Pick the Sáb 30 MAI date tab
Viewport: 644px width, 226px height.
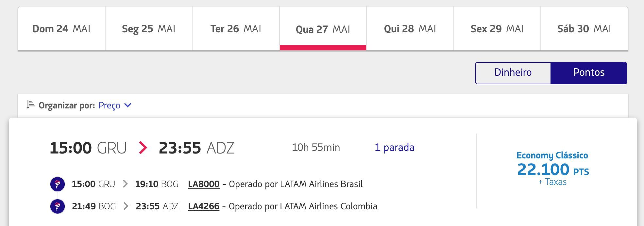pyautogui.click(x=584, y=29)
